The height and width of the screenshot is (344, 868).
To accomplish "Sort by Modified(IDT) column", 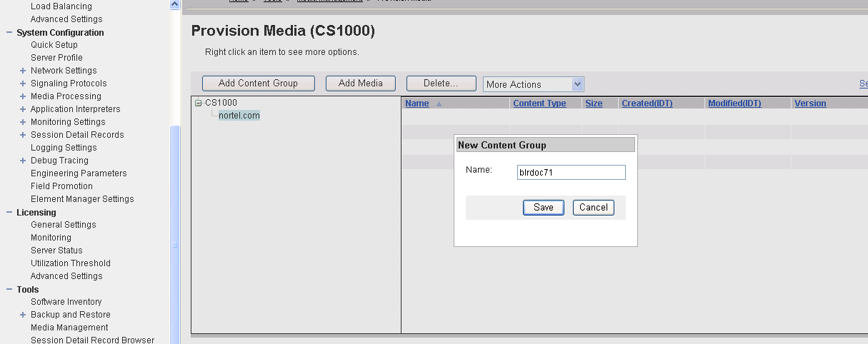I will tap(734, 103).
